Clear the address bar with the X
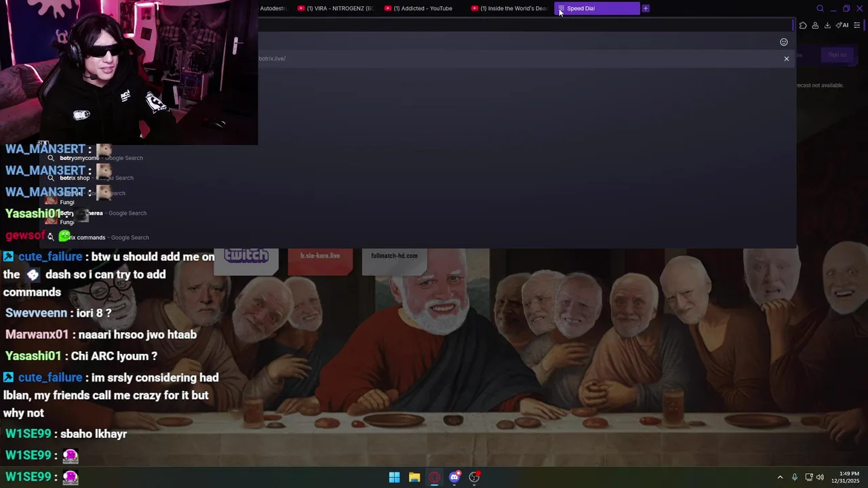 click(787, 58)
